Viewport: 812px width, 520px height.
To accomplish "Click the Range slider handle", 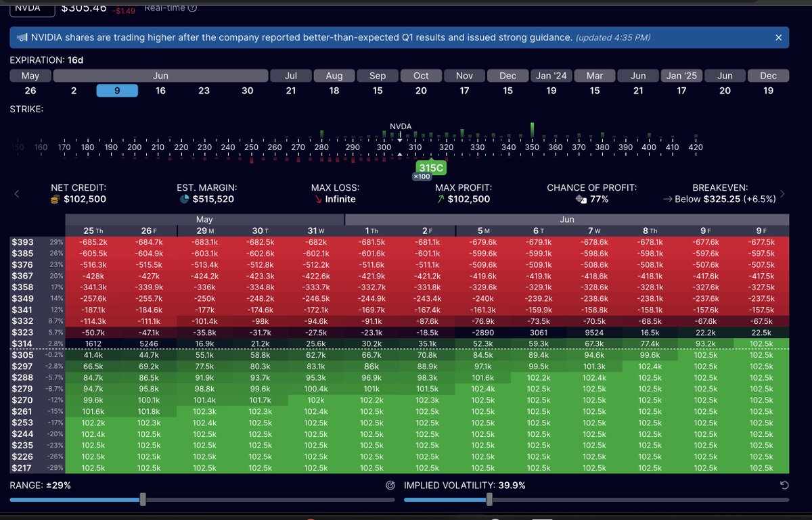I will click(143, 500).
